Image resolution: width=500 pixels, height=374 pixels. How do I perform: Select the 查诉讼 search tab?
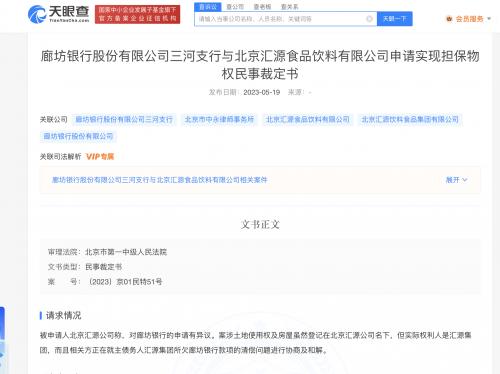208,7
